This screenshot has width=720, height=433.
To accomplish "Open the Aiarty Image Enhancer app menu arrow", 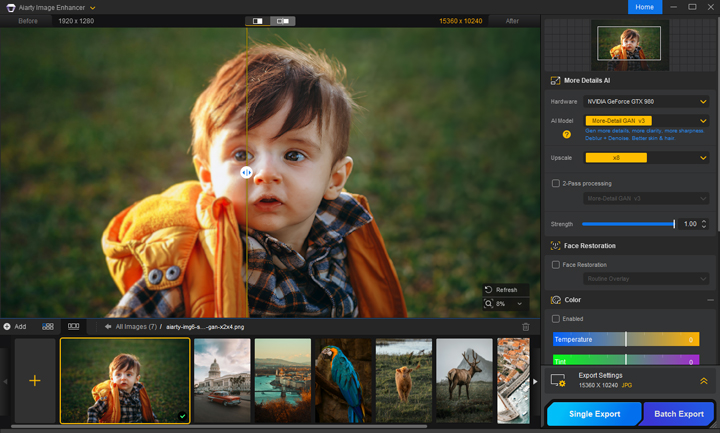I will (93, 8).
